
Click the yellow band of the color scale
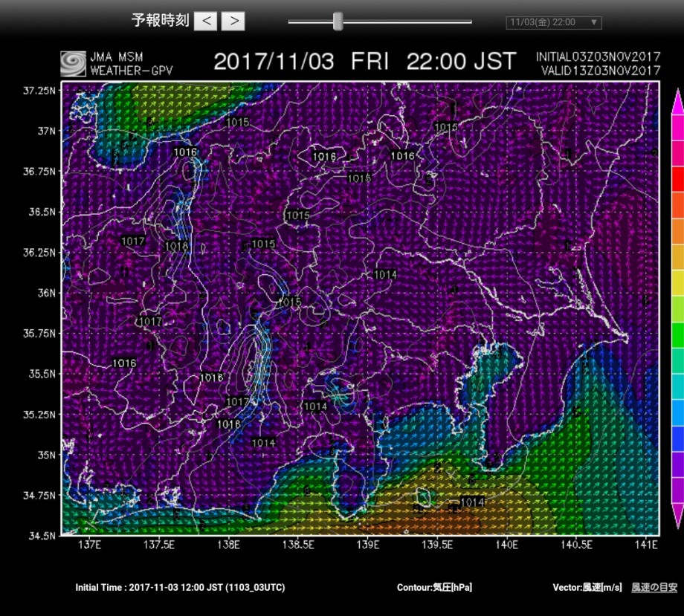click(677, 283)
